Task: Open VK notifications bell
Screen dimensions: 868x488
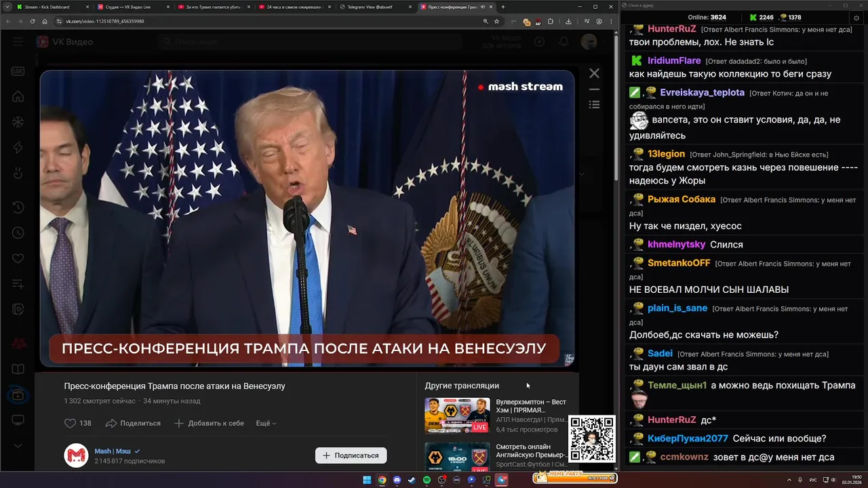Action: [564, 42]
